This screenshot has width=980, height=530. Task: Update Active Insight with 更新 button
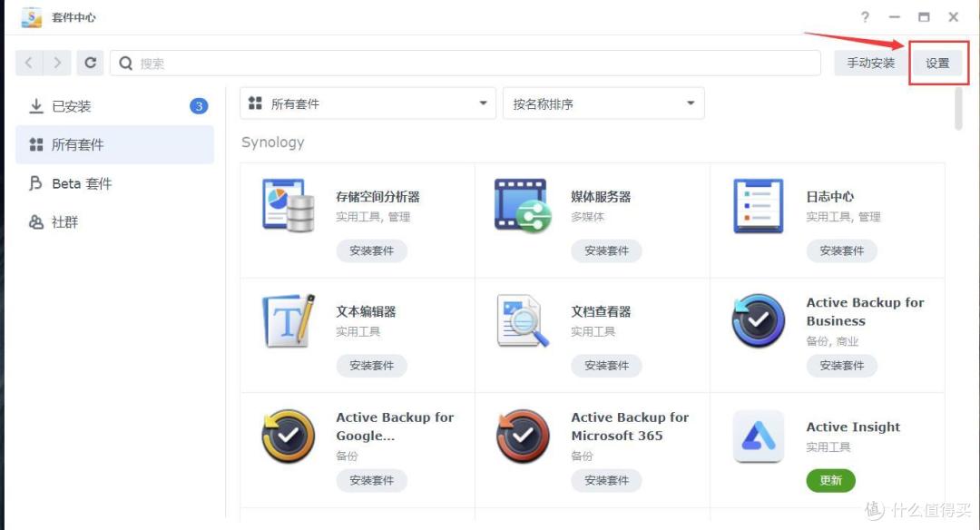[x=830, y=481]
